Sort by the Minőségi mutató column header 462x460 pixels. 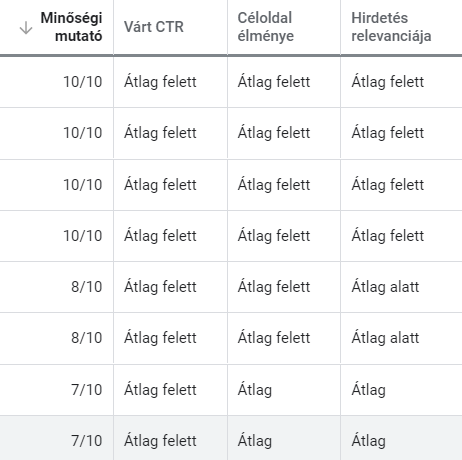coord(71,27)
